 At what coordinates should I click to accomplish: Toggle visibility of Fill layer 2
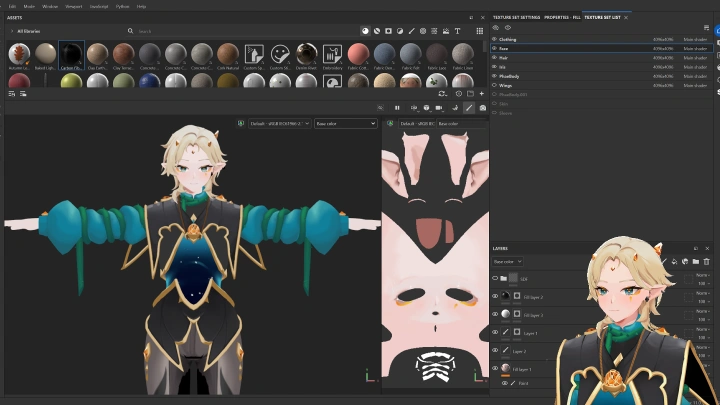pyautogui.click(x=495, y=297)
